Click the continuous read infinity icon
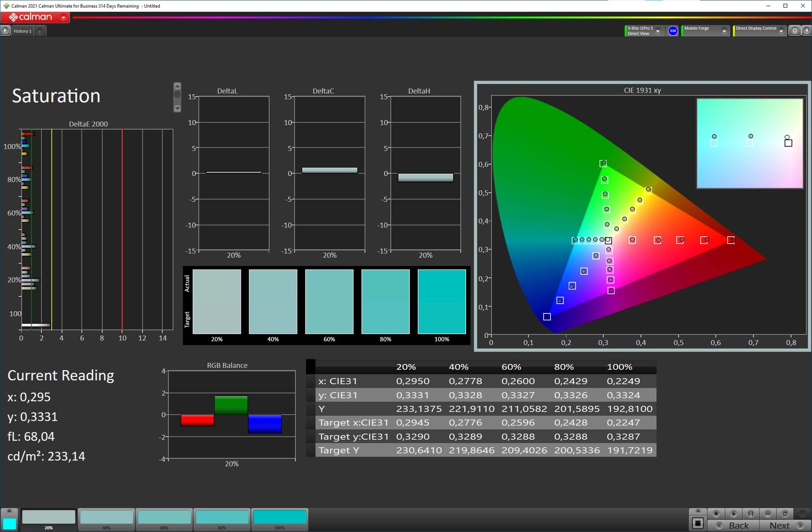This screenshot has height=532, width=812. point(768,513)
